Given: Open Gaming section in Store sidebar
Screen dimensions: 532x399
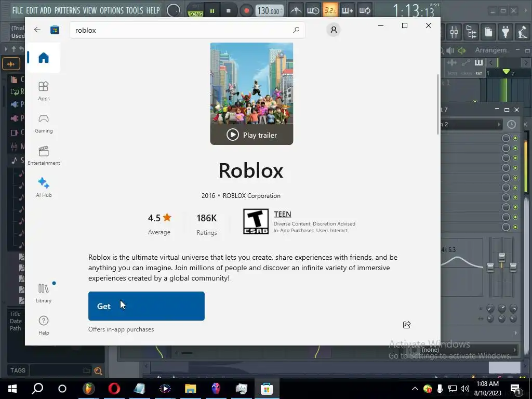Looking at the screenshot, I should click(44, 124).
